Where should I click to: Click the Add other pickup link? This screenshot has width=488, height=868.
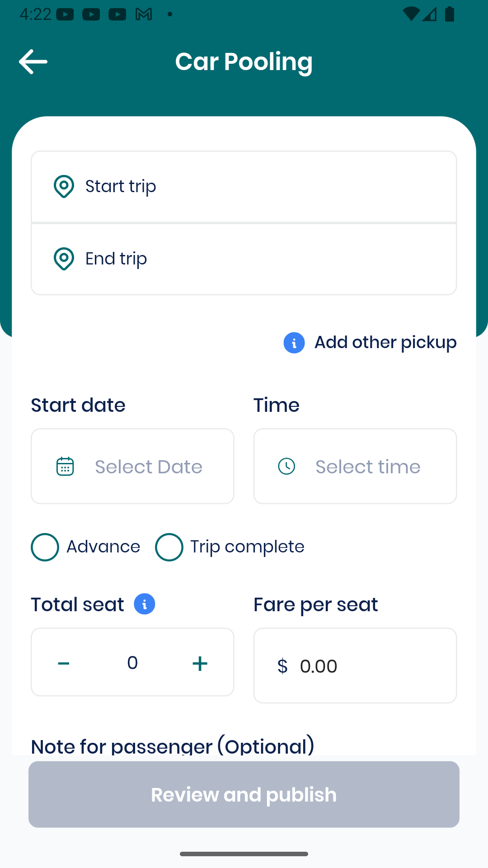385,342
